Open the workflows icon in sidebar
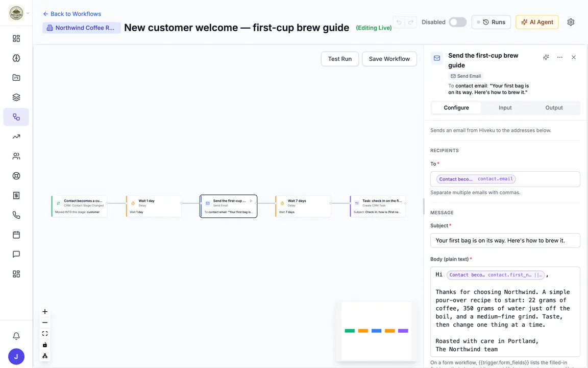588x368 pixels. 16,117
